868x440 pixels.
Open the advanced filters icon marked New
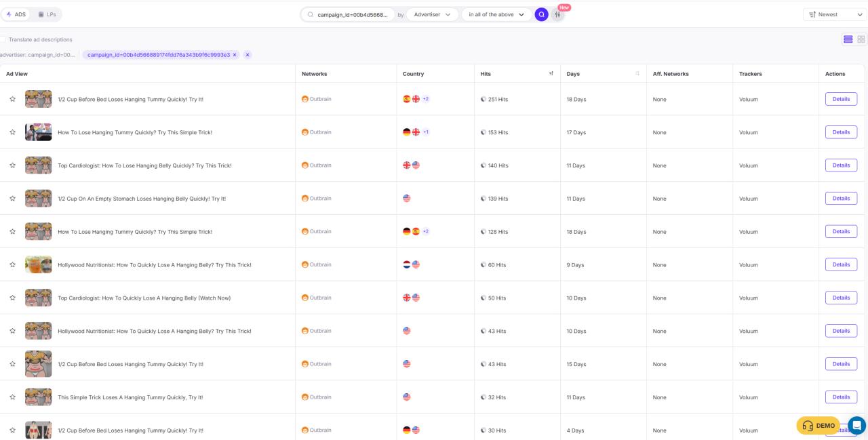click(x=557, y=14)
